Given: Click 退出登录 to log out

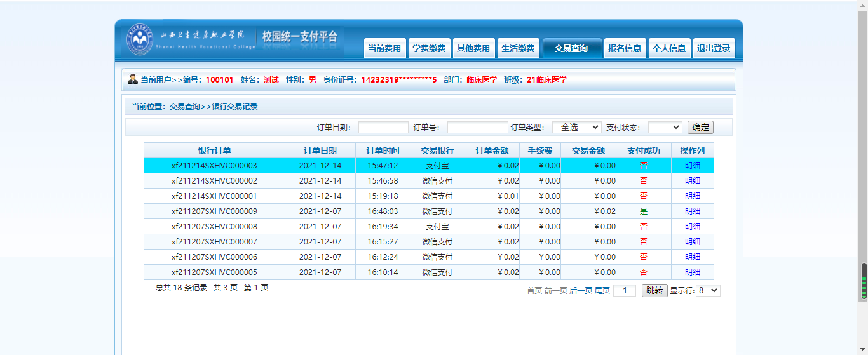Looking at the screenshot, I should [x=714, y=48].
